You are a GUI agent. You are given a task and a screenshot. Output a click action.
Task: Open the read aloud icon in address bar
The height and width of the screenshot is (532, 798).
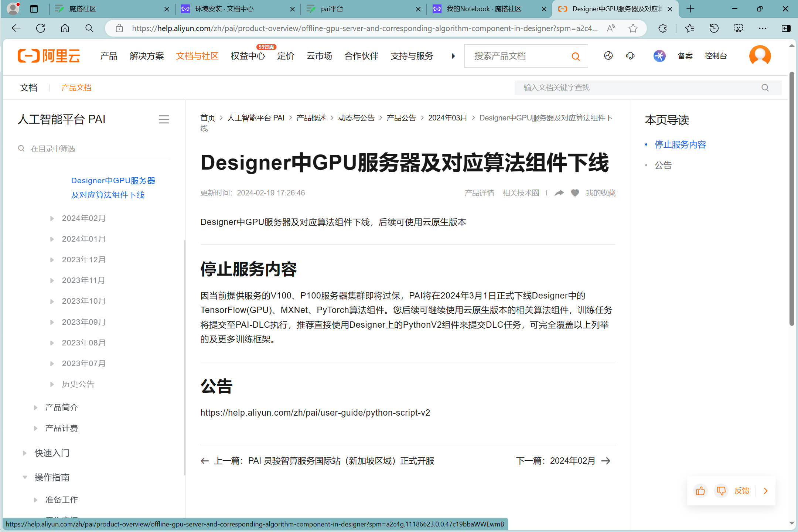[611, 28]
